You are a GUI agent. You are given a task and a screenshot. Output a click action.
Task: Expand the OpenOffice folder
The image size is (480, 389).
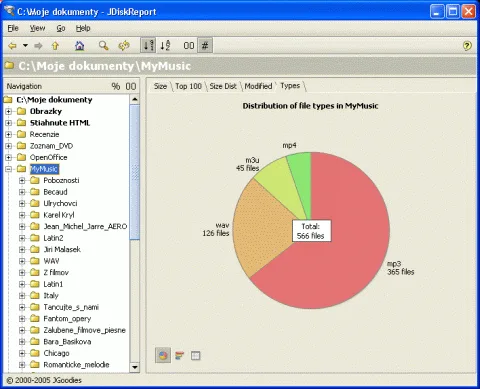coord(9,157)
